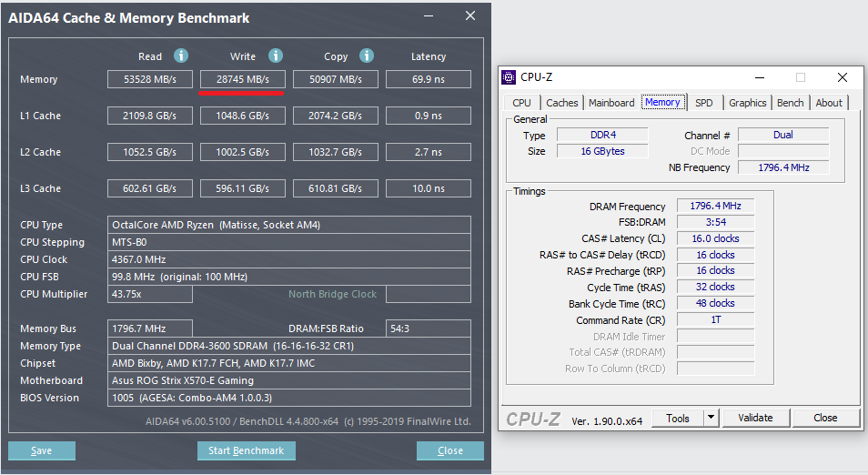Click Memory Copy value 50907 MB/s

336,79
